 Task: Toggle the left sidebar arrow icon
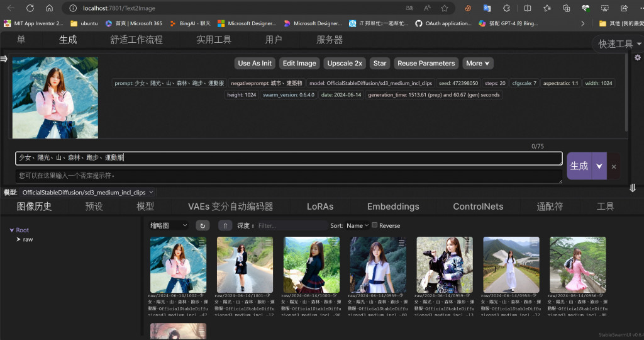[x=4, y=59]
